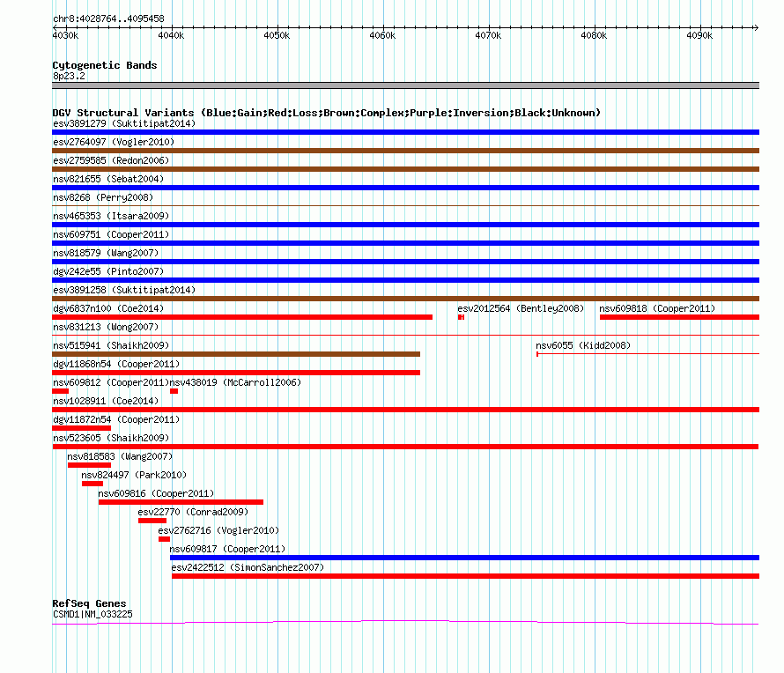Click the RefSeq Genes track title
This screenshot has height=673, width=784.
click(89, 603)
